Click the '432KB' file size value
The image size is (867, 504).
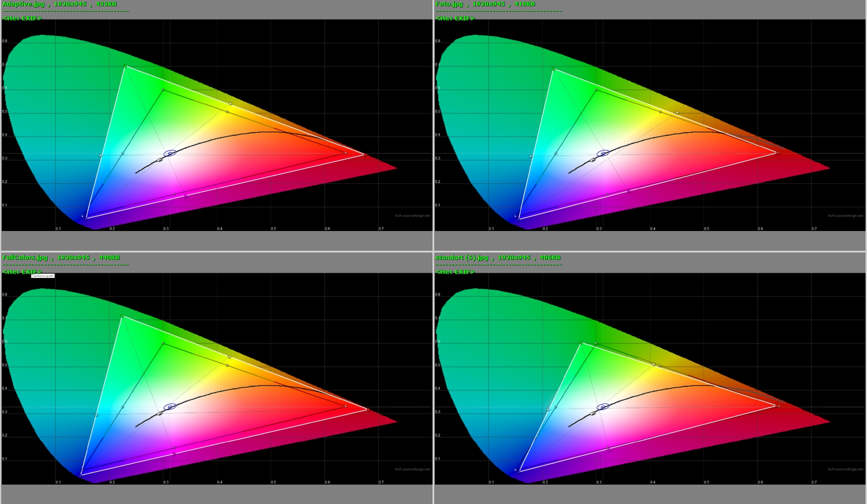pyautogui.click(x=106, y=4)
